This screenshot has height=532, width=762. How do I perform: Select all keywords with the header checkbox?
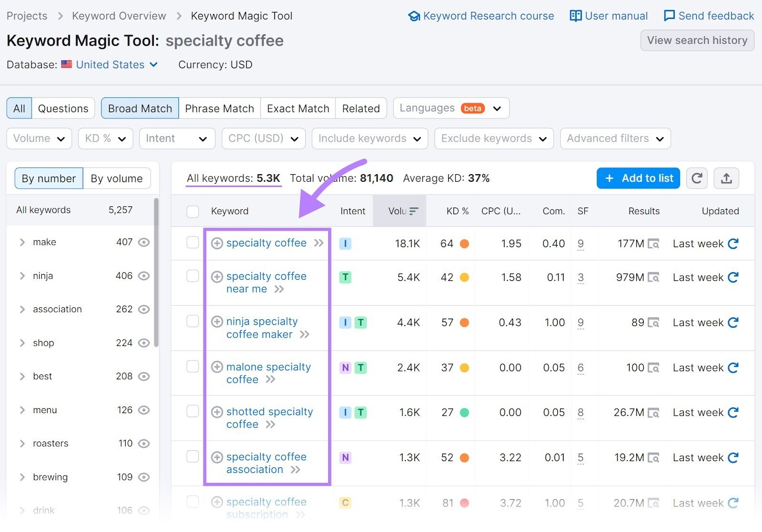tap(193, 211)
